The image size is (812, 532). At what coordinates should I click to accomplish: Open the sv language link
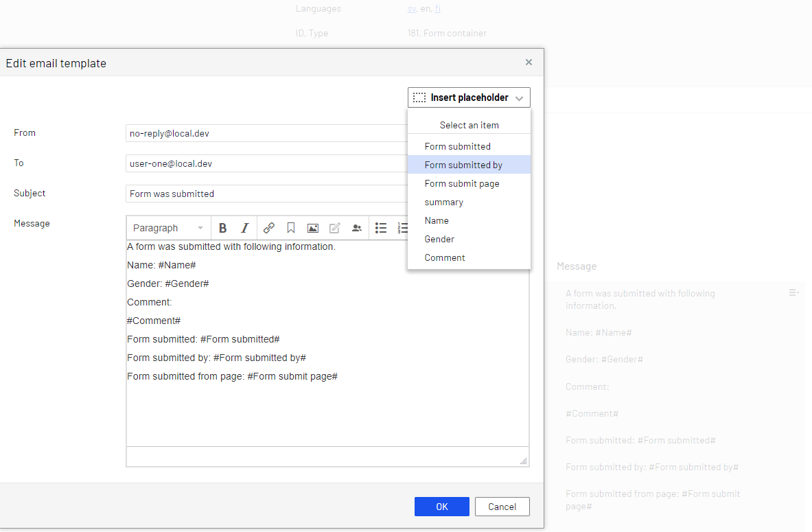click(x=410, y=8)
